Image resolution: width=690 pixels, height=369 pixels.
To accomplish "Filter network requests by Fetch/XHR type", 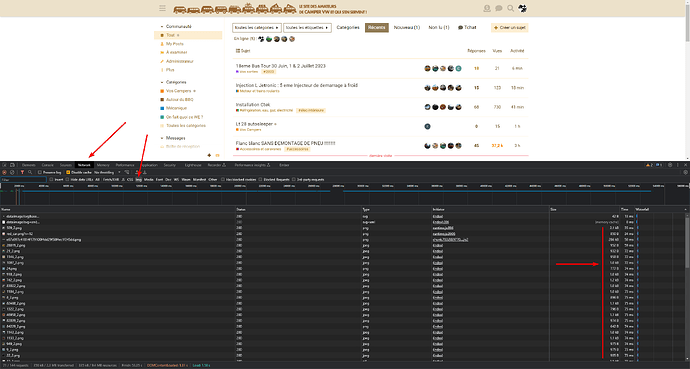I will pos(111,179).
